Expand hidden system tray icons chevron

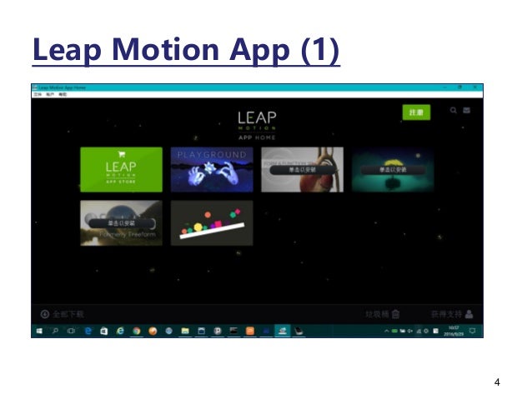pos(386,331)
